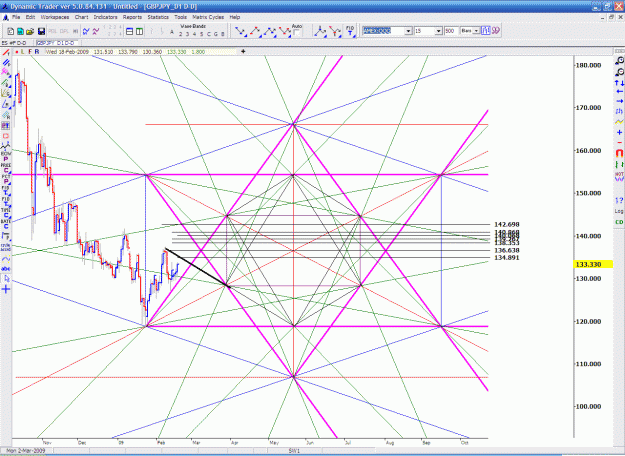Viewport: 625px width, 456px height.
Task: Click the New Chart toolbar icon
Action: tap(11, 31)
